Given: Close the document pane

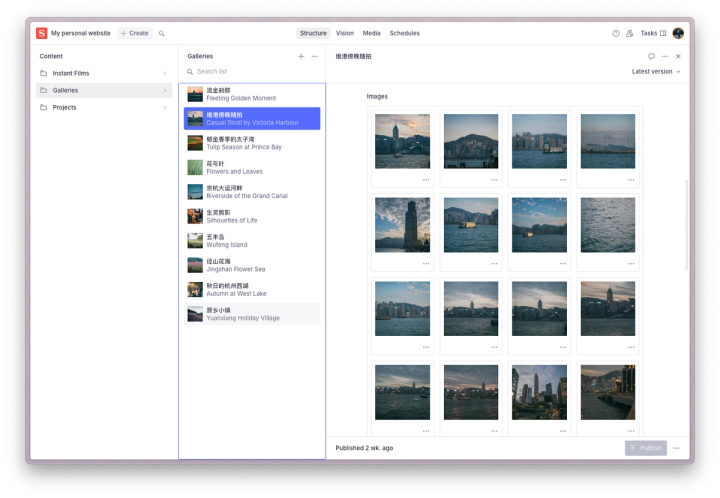Looking at the screenshot, I should pyautogui.click(x=678, y=56).
